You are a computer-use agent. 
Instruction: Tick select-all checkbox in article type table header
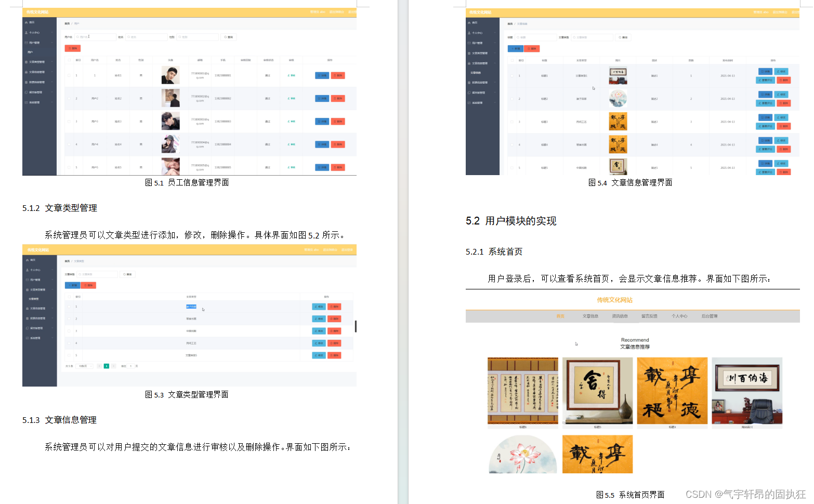[69, 297]
